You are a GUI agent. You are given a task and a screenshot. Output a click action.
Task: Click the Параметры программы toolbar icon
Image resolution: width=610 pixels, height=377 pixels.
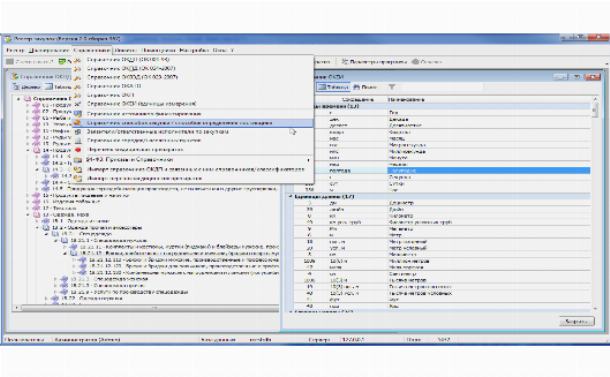click(345, 61)
